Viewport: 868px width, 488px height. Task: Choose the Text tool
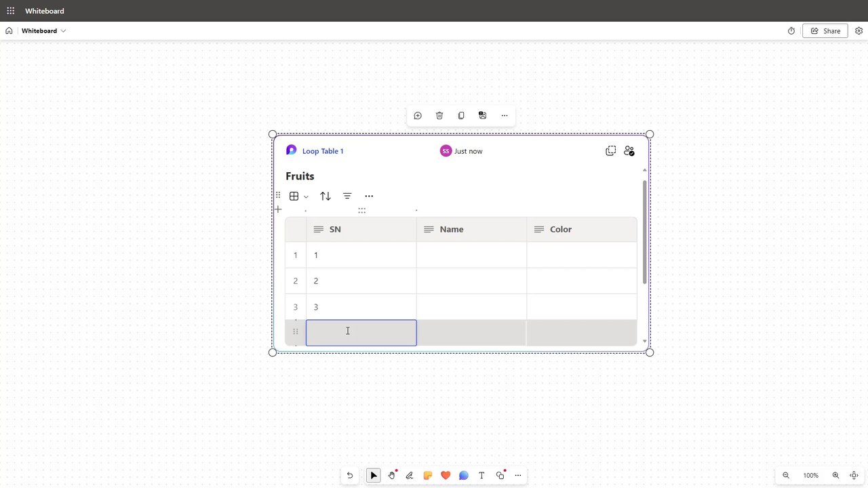[x=481, y=476]
